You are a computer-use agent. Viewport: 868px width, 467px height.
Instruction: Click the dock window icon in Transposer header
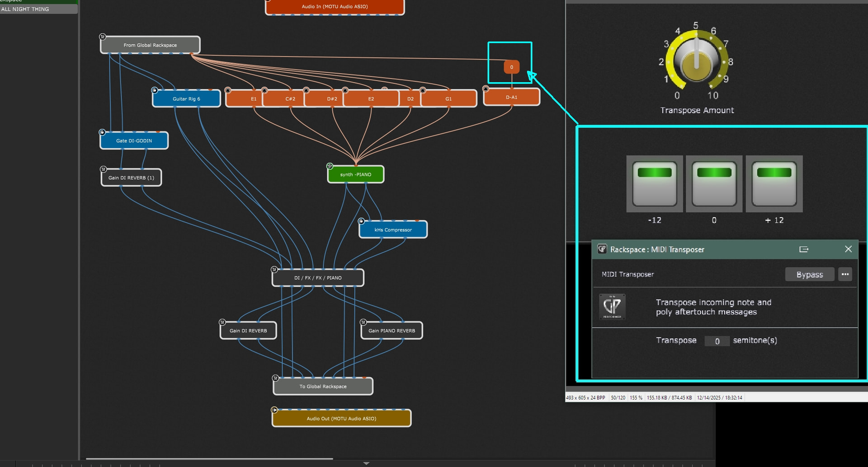tap(803, 249)
